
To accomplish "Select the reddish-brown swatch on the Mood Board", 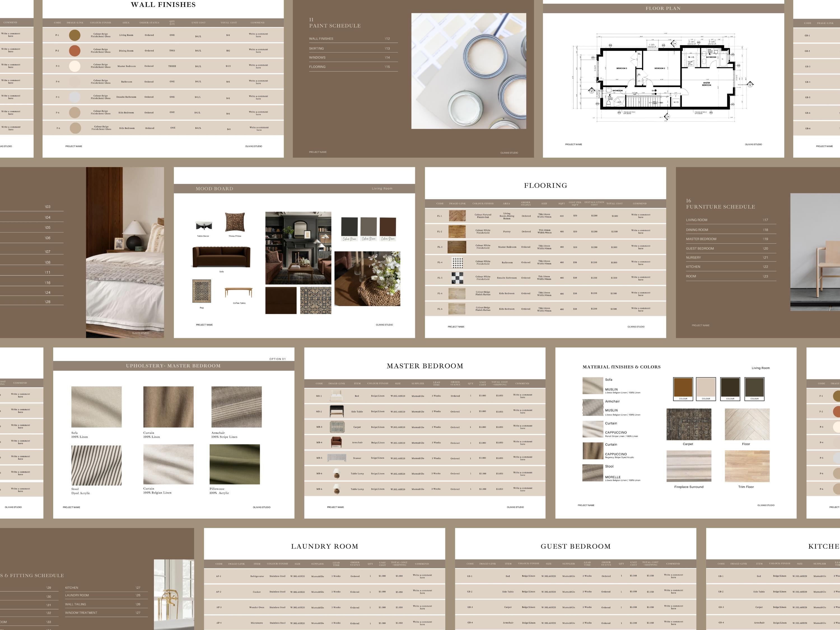I will (x=388, y=227).
